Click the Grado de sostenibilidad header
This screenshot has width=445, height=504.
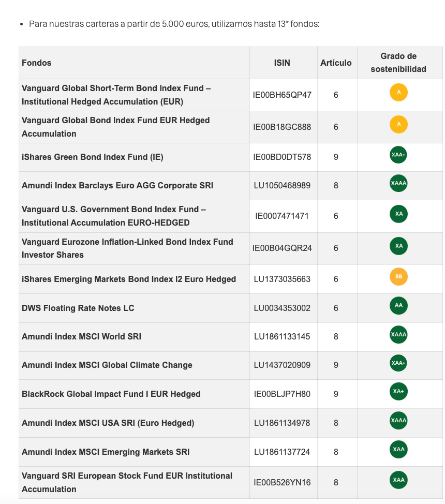(x=398, y=63)
